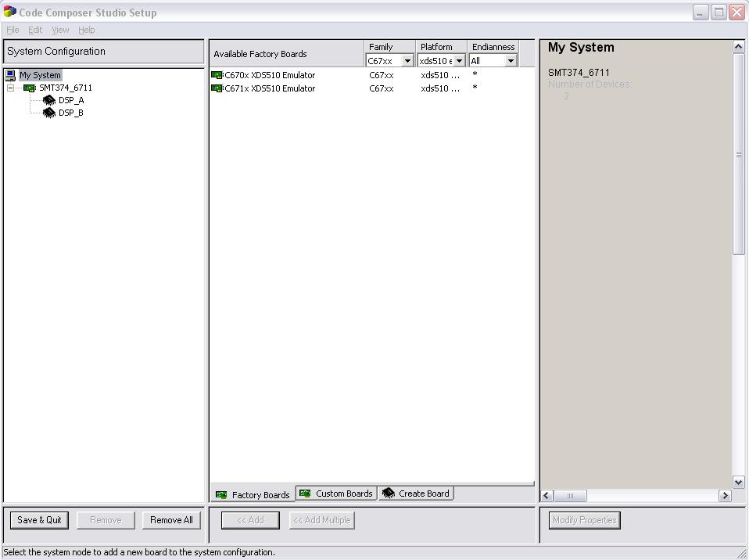
Task: Select DSP_A processor in tree
Action: click(71, 100)
